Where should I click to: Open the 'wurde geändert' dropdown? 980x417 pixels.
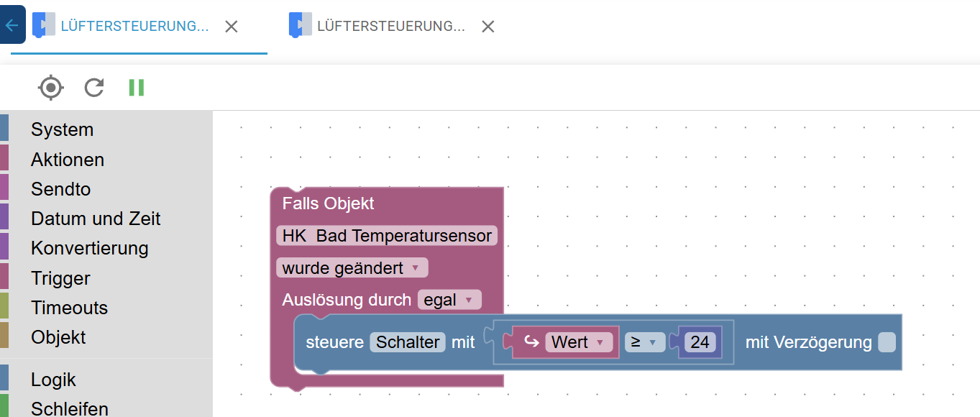coord(352,268)
